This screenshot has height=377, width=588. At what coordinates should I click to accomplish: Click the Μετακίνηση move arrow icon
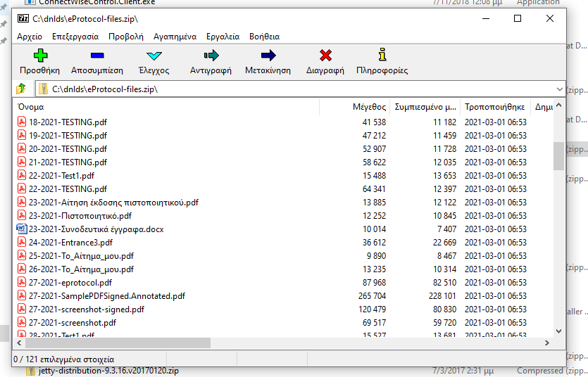click(x=268, y=56)
